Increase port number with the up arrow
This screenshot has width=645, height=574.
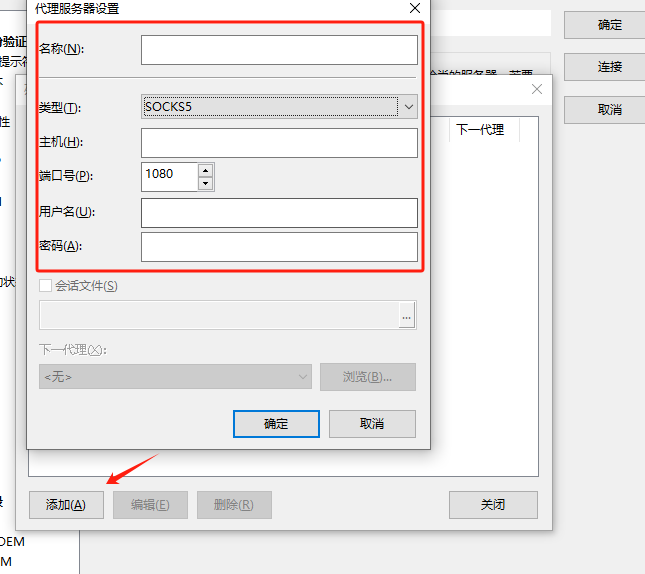[x=206, y=169]
